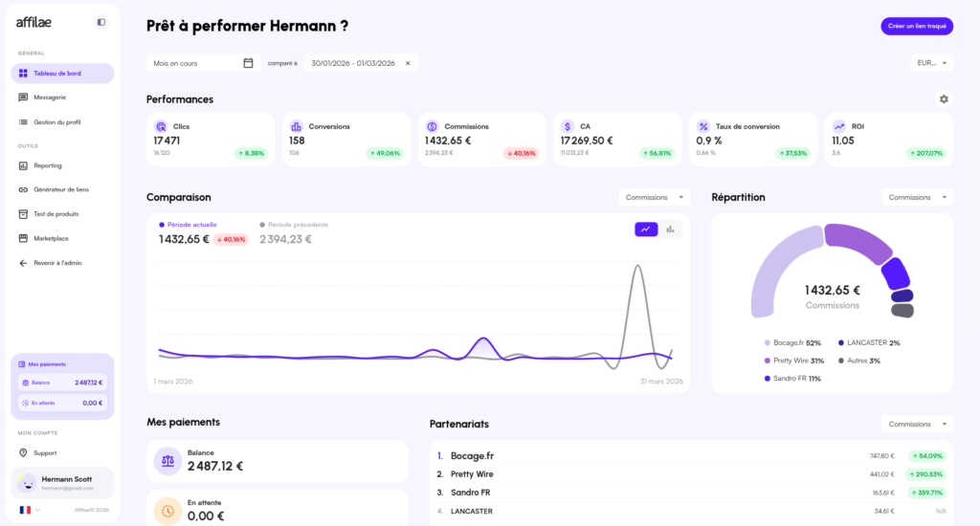Click the calendar icon in date field
980x526 pixels.
(248, 63)
